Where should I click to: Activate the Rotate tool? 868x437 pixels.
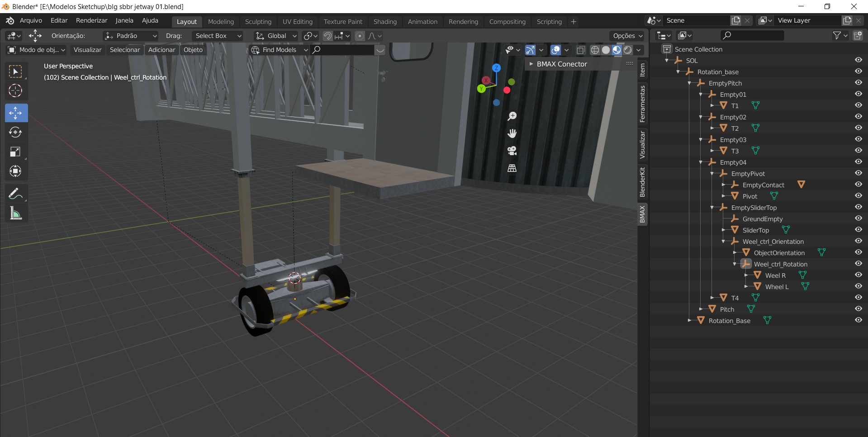point(15,132)
